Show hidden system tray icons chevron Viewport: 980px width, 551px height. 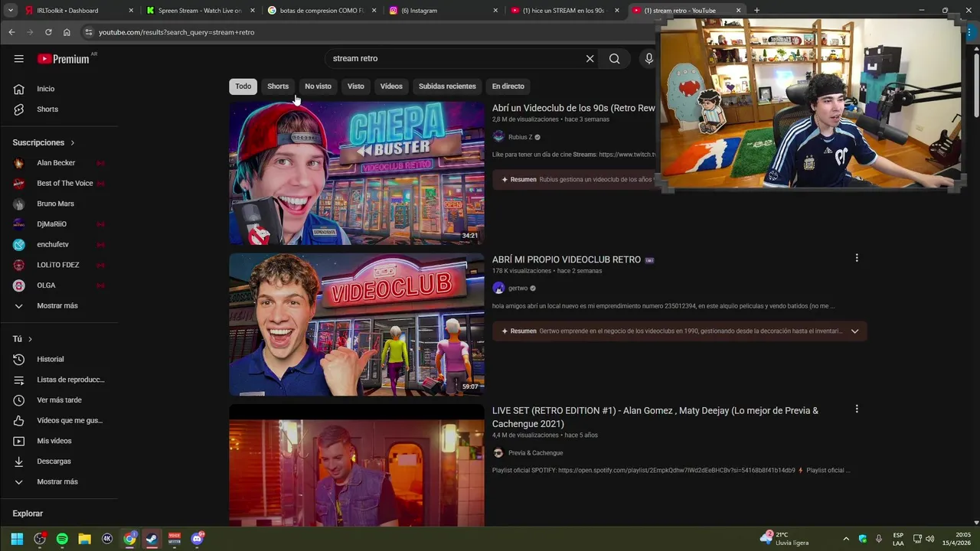pos(846,539)
